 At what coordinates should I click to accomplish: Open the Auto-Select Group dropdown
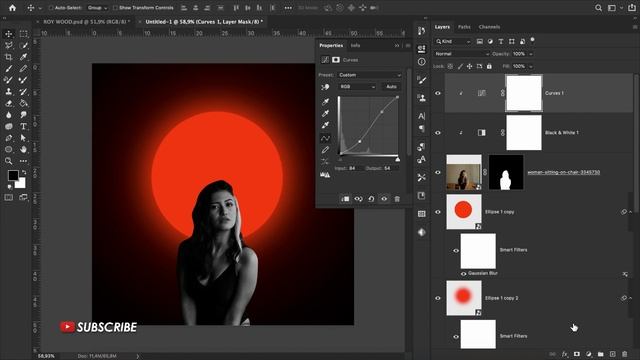pos(97,8)
